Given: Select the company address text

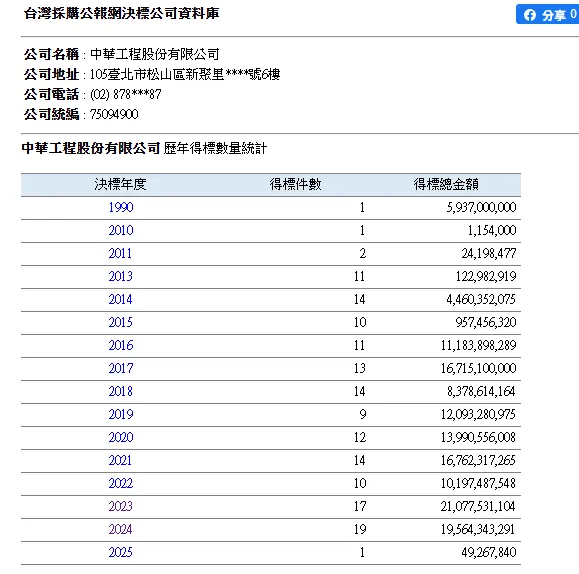Looking at the screenshot, I should (185, 75).
